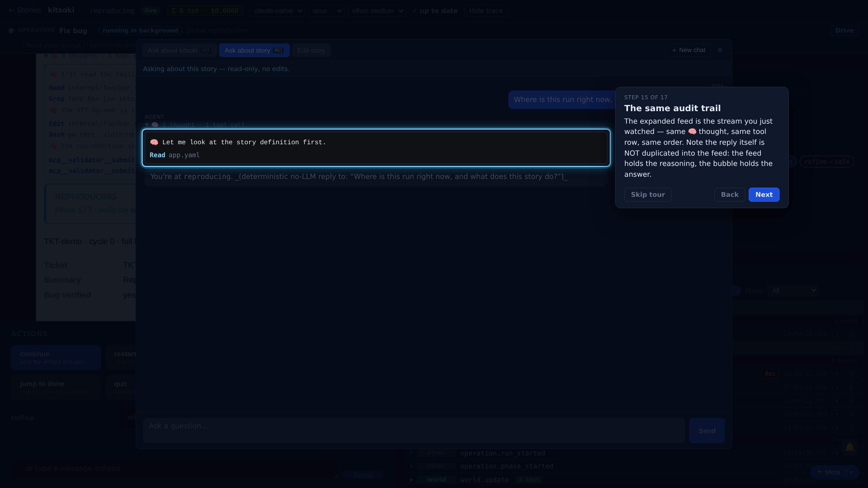868x488 pixels.
Task: Open the effort: medium dropdown
Action: [x=377, y=11]
